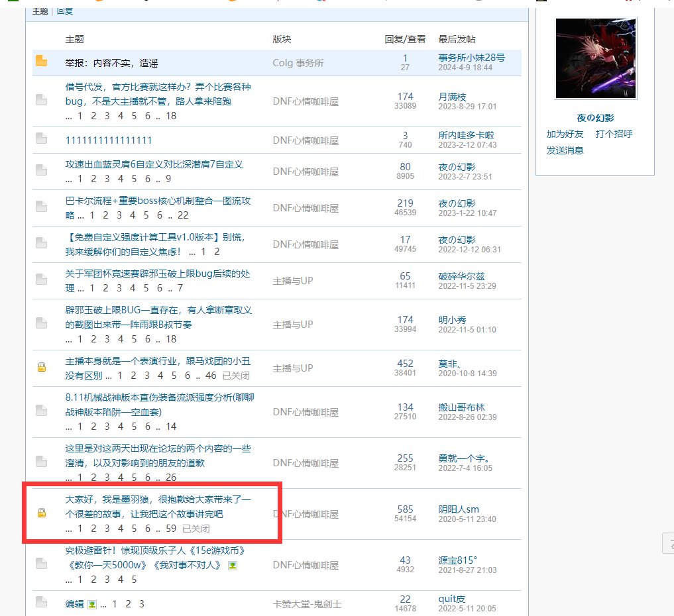Open the 编辑 thread title
Screen dimensions: 674x616
[x=74, y=604]
